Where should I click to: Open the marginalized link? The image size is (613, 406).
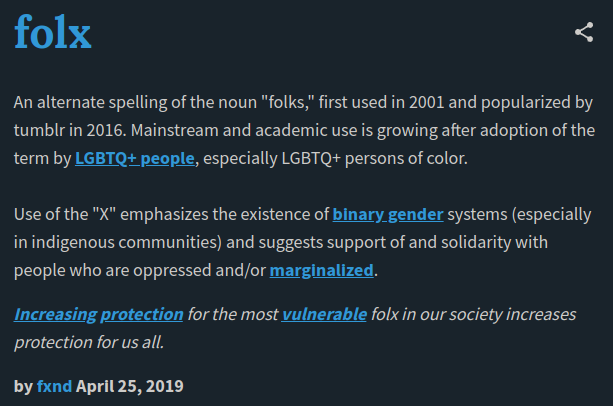(321, 271)
